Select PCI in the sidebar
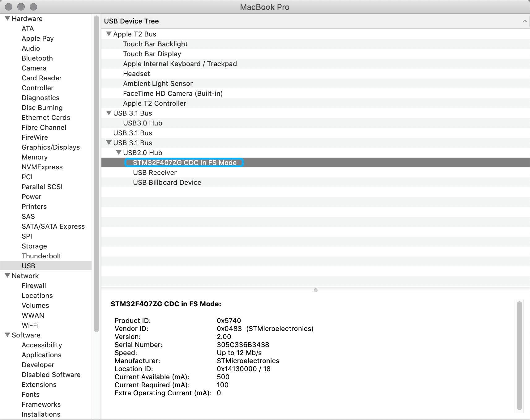 point(27,177)
